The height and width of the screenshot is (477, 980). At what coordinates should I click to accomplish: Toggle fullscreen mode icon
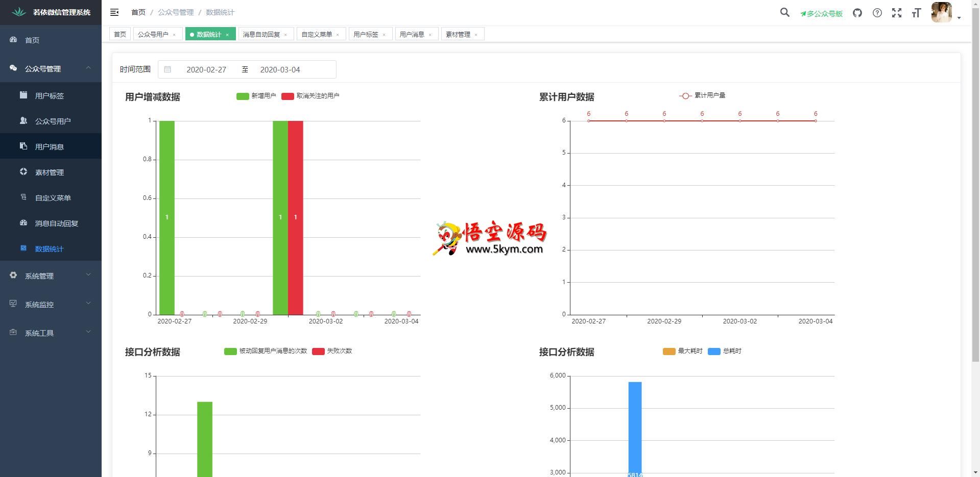(897, 13)
